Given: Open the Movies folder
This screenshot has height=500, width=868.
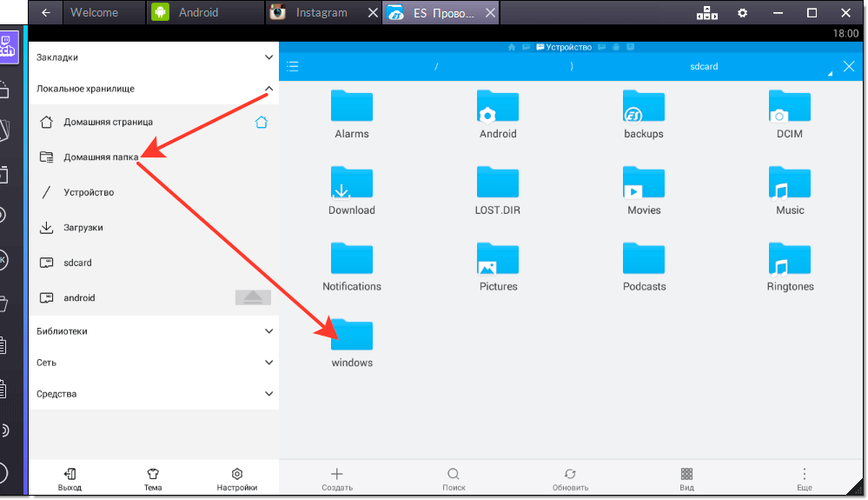Looking at the screenshot, I should [643, 191].
